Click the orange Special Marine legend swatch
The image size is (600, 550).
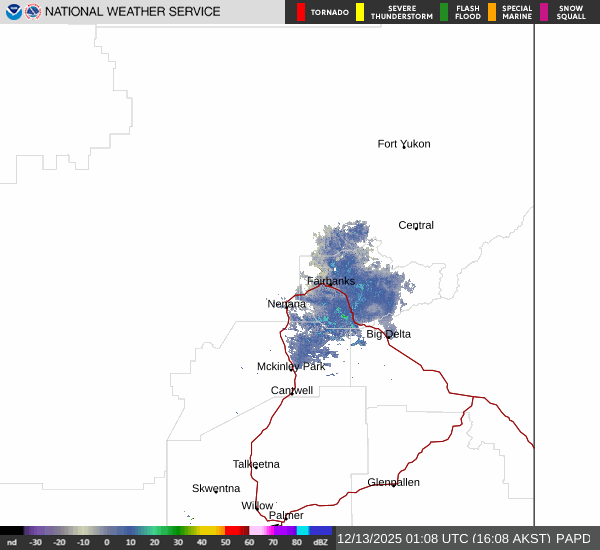492,12
